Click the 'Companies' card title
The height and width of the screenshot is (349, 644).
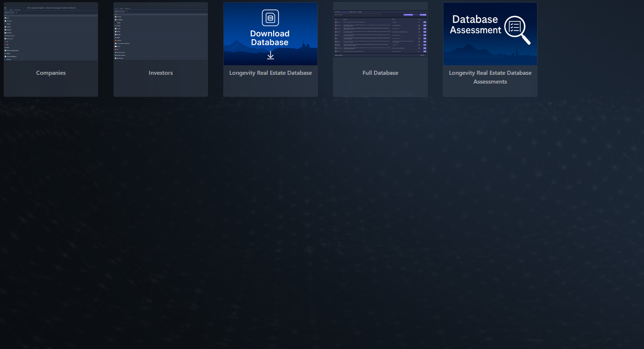[51, 73]
